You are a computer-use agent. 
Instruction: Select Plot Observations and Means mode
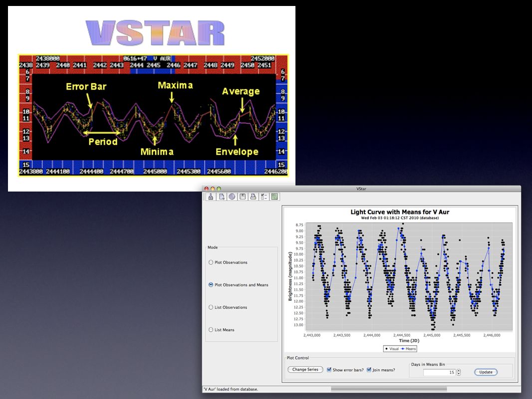238,285
